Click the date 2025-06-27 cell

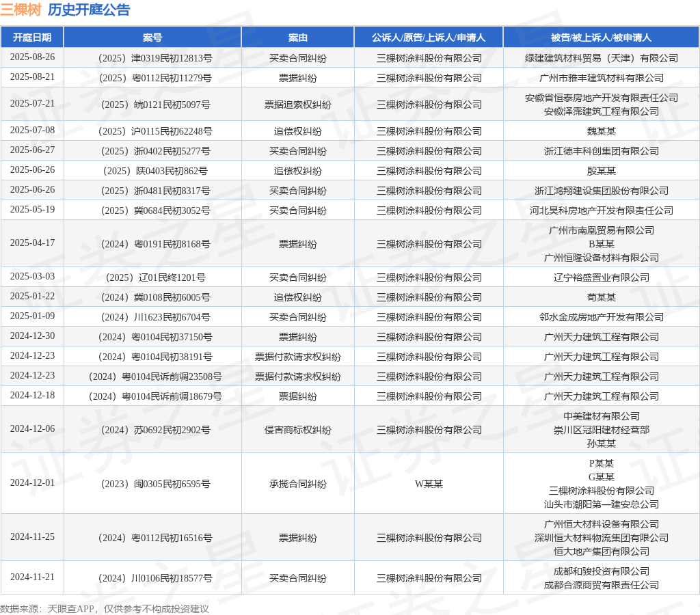point(32,150)
